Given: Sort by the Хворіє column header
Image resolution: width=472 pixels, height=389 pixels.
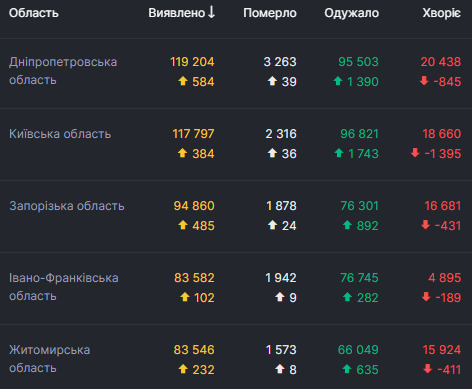Looking at the screenshot, I should coord(442,13).
